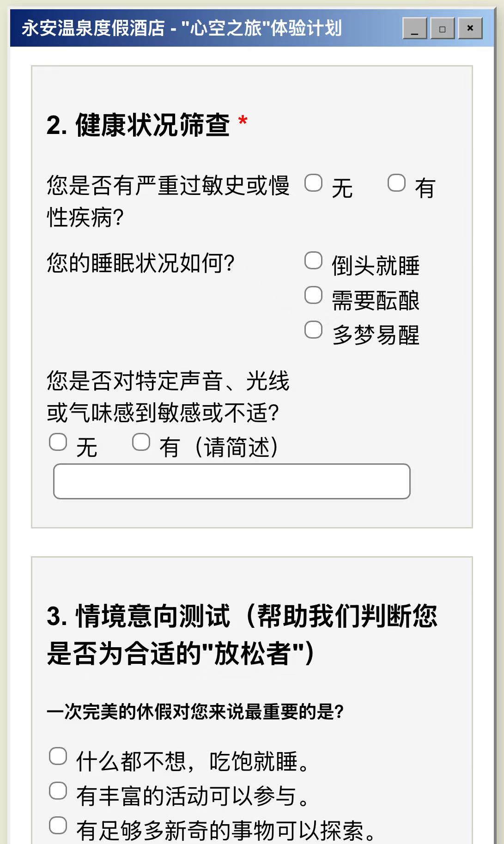
Task: Choose 需要酝酿 sleep option
Action: pyautogui.click(x=313, y=295)
